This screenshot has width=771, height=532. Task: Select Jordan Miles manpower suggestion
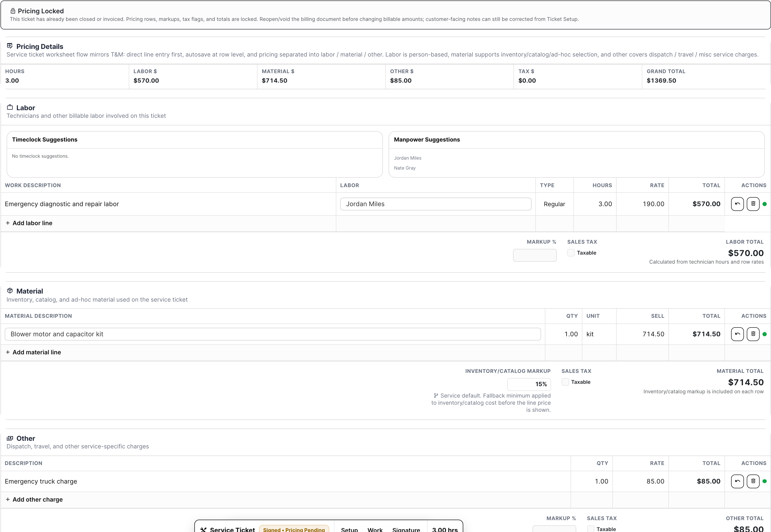tap(407, 158)
